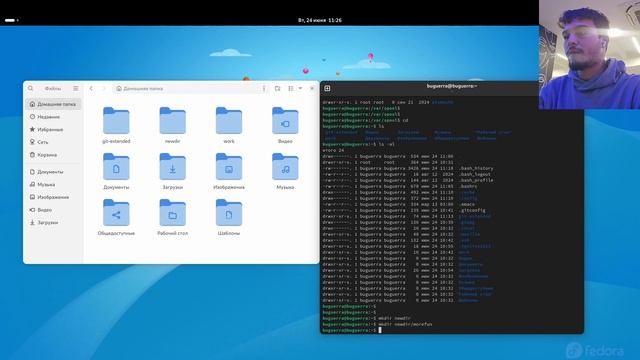Click the mkdir newdir/morefun command line
This screenshot has width=640, height=360.
[405, 324]
